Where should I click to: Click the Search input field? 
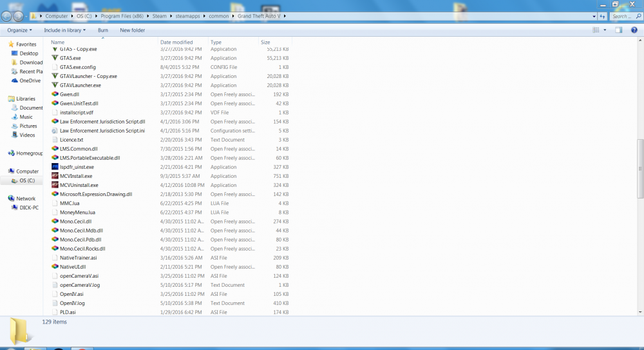(x=625, y=17)
